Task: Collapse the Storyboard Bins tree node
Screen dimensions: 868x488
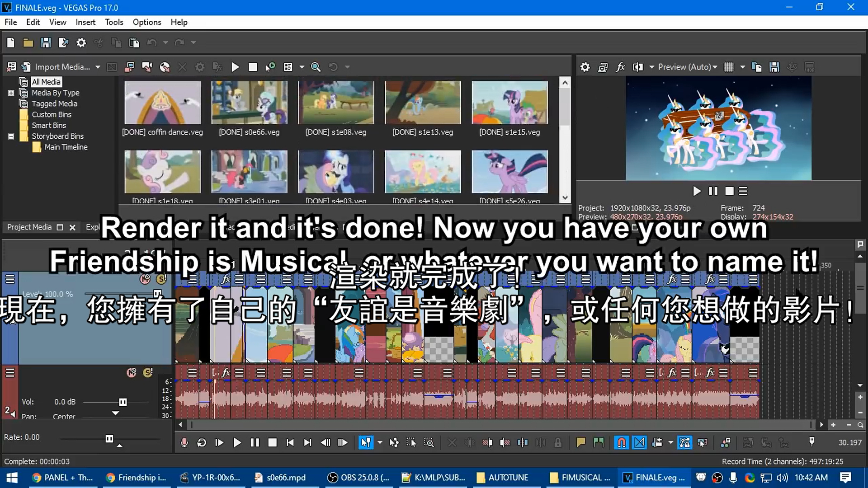Action: pos(11,136)
